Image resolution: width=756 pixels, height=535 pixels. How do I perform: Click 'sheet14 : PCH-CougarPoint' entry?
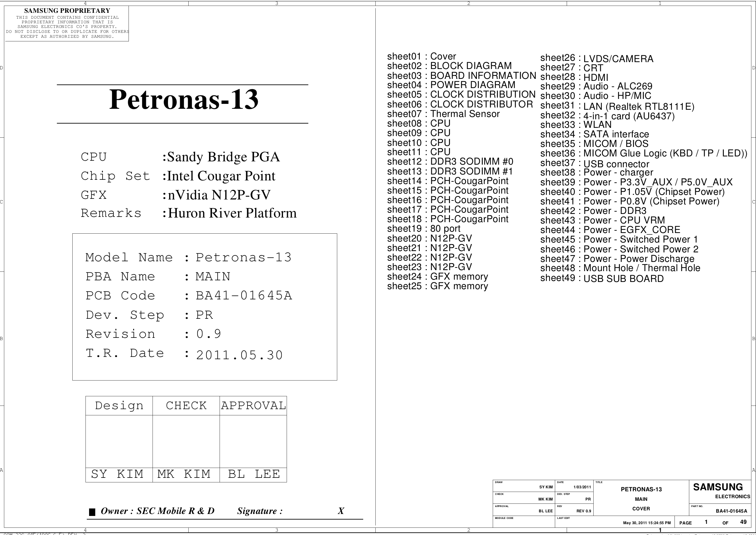(x=448, y=181)
